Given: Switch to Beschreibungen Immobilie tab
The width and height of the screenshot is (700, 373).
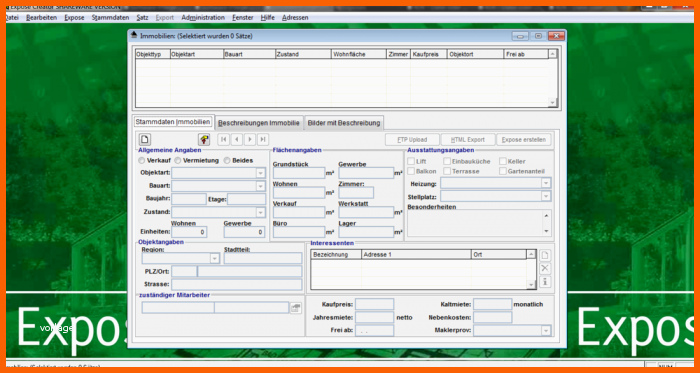Looking at the screenshot, I should pos(259,123).
